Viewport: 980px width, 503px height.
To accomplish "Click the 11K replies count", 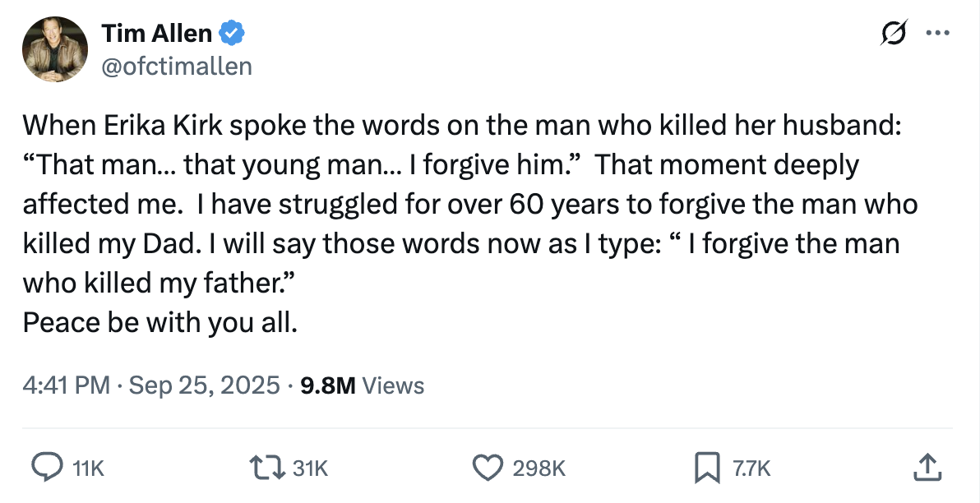I will point(89,468).
